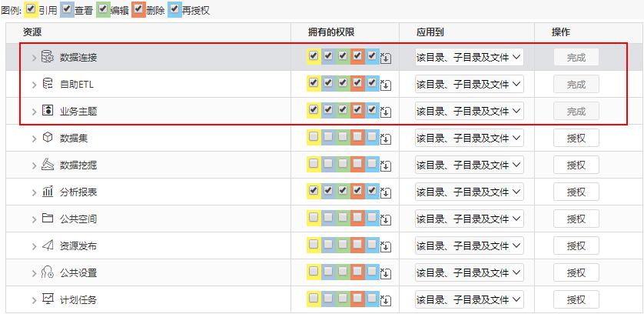Click the reset-permission icon in 资源发布 row
Image resolution: width=644 pixels, height=314 pixels.
[x=386, y=246]
